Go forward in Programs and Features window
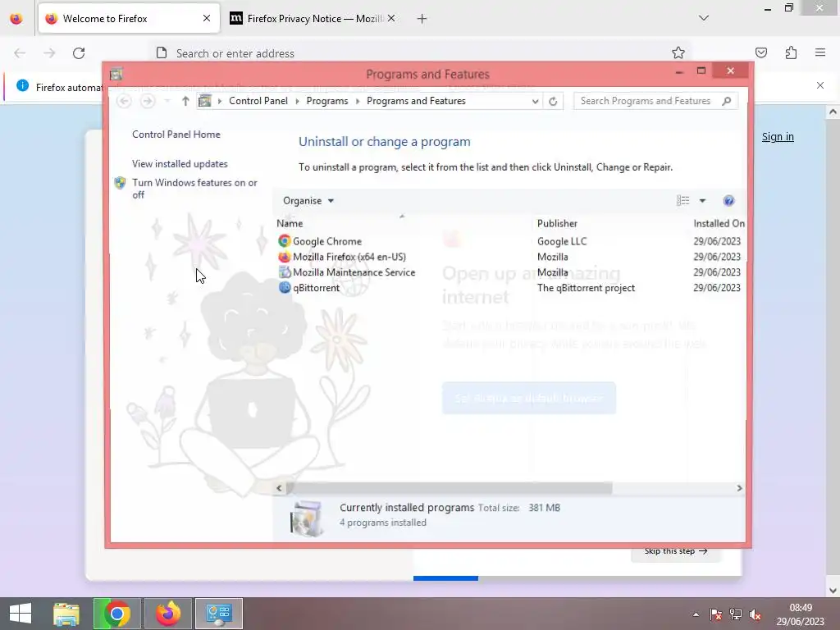This screenshot has width=840, height=630. click(x=148, y=101)
